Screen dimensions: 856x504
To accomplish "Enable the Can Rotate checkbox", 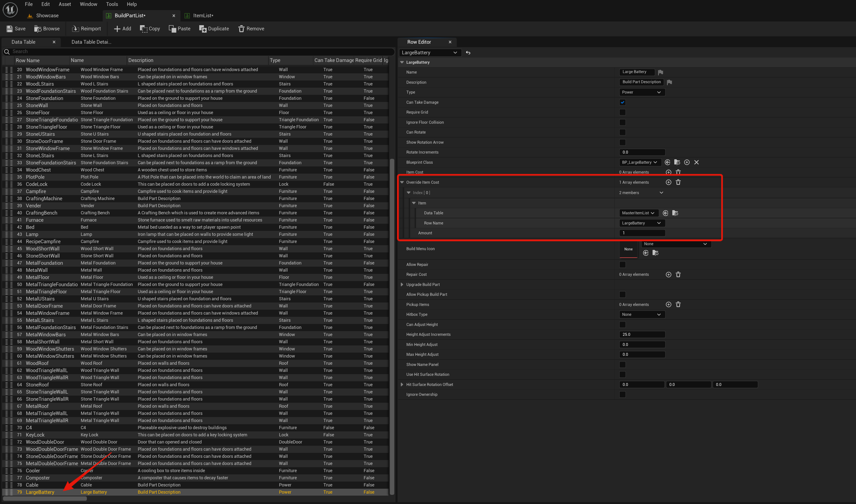I will [622, 132].
